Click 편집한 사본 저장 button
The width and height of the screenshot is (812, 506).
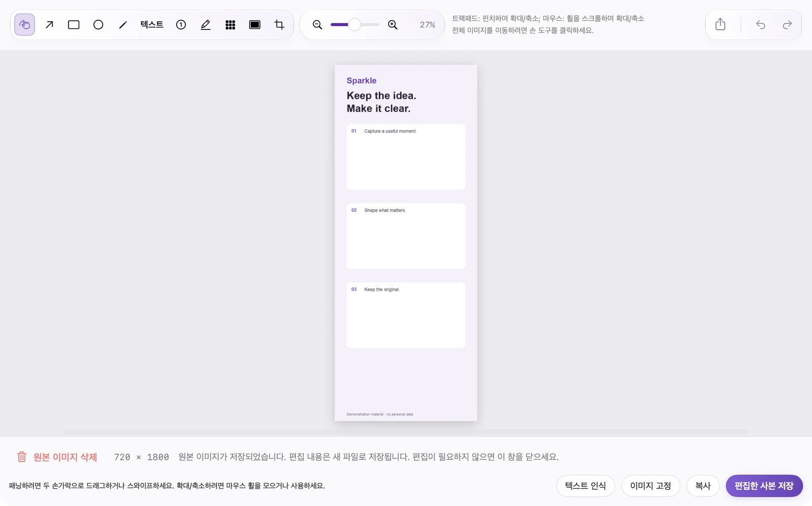pyautogui.click(x=764, y=486)
